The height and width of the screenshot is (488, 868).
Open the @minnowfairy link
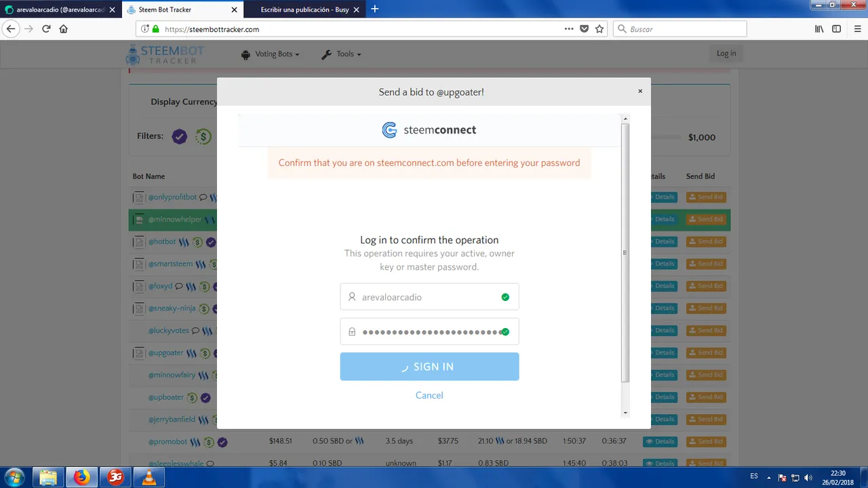(x=172, y=375)
